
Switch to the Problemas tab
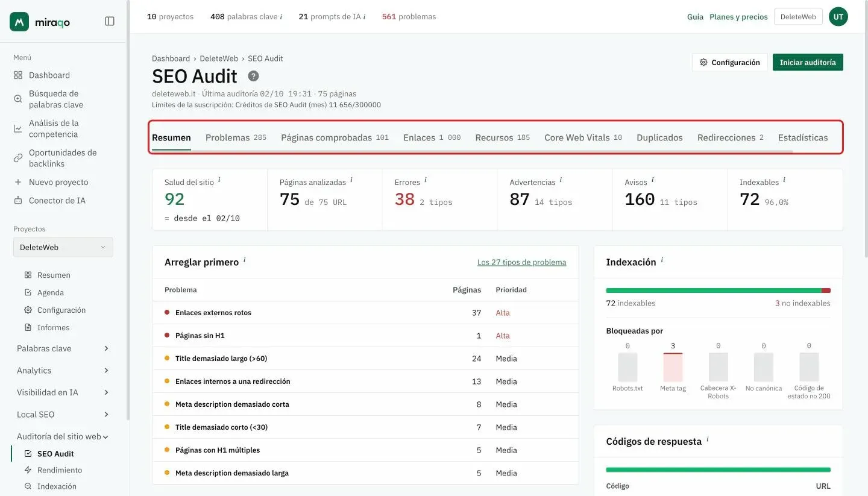pos(236,137)
